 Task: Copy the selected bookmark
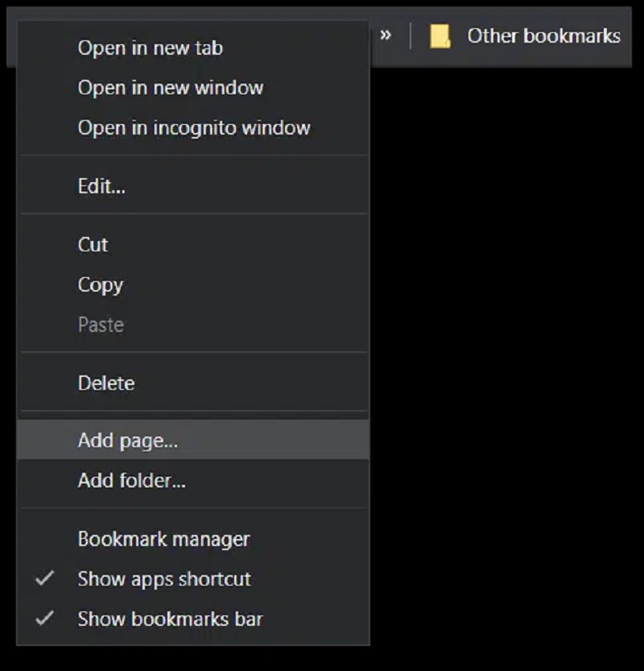(100, 285)
